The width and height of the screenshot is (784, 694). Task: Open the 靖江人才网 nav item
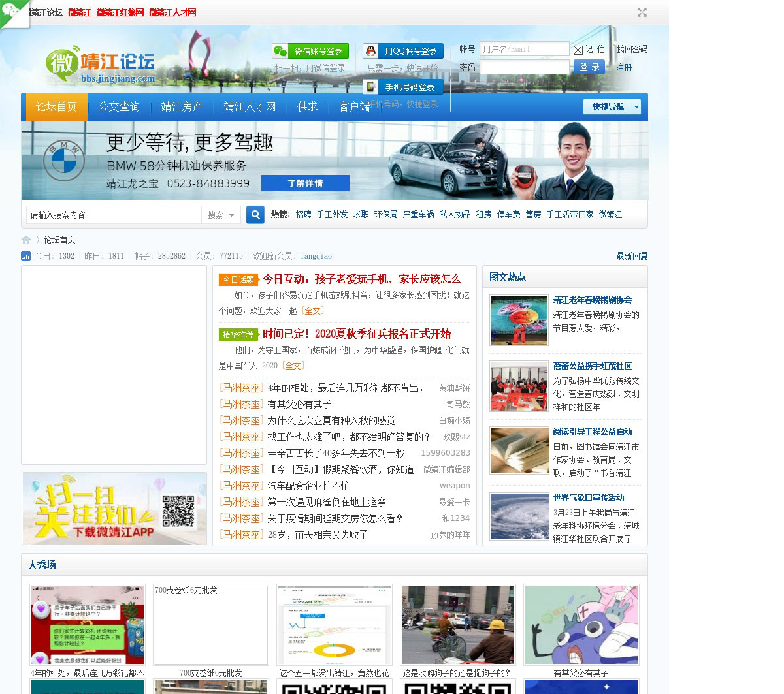pyautogui.click(x=250, y=106)
